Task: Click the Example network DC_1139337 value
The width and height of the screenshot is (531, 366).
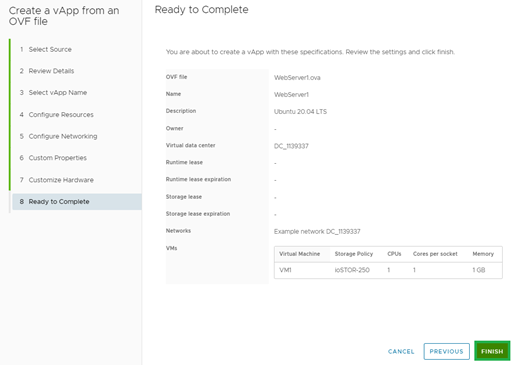Action: tap(317, 232)
